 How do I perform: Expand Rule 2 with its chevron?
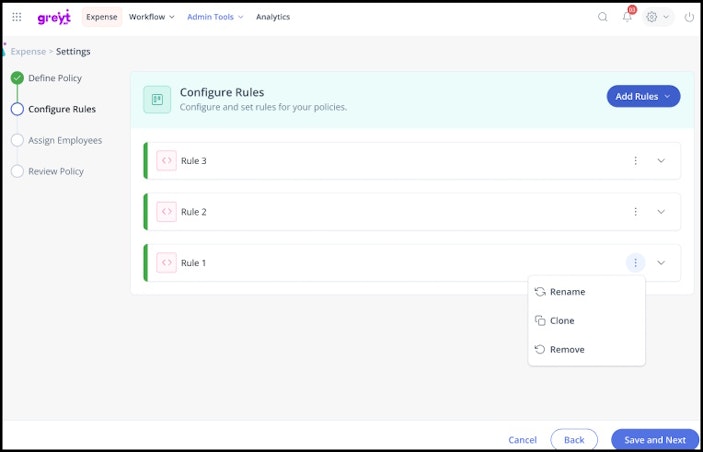[661, 212]
